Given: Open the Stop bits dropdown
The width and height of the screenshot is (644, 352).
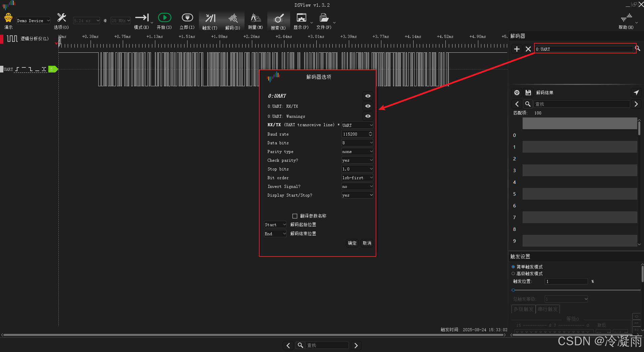Looking at the screenshot, I should [x=357, y=169].
